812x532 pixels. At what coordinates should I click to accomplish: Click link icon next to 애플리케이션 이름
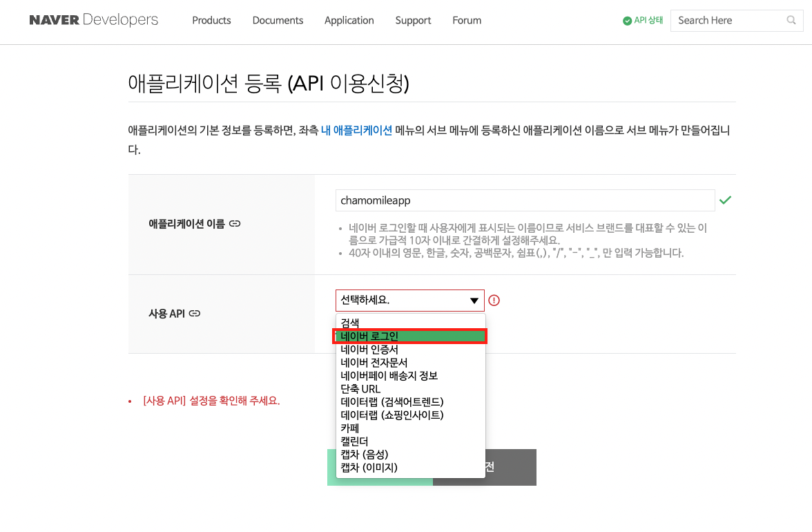(235, 224)
